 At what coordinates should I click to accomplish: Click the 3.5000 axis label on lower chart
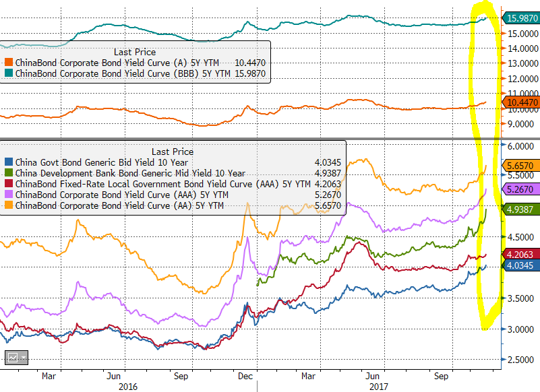(520, 298)
